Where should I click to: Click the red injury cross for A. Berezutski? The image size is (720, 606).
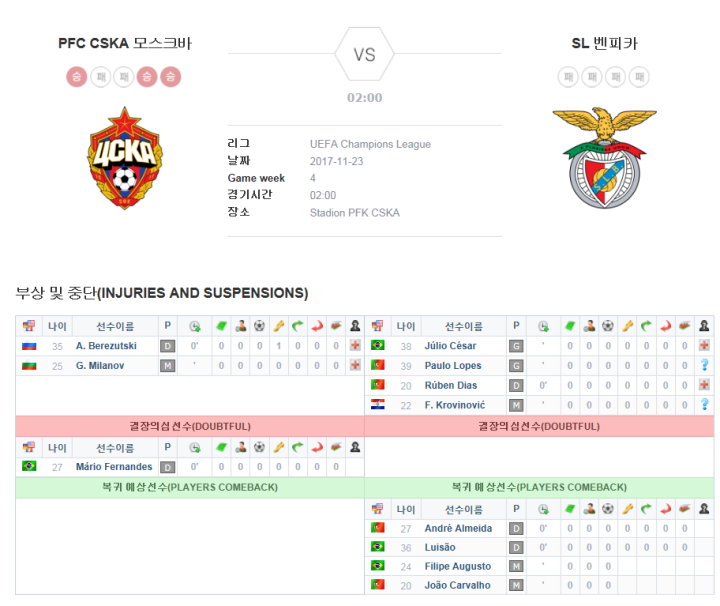pos(355,345)
